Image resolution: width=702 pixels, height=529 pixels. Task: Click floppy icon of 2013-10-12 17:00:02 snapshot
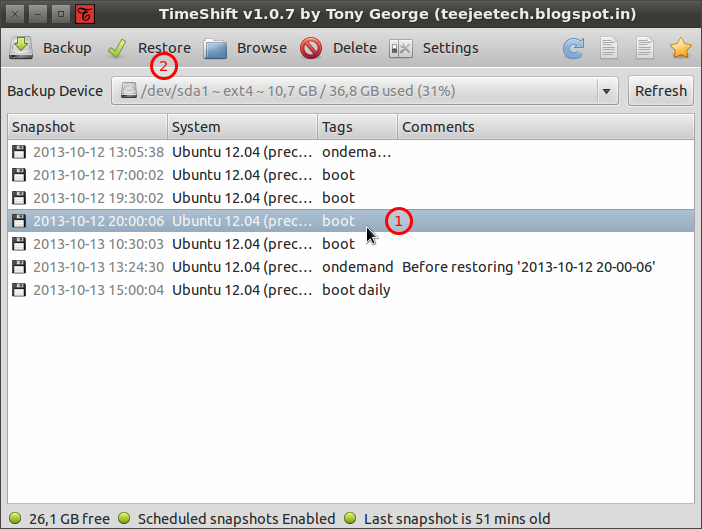coord(19,175)
